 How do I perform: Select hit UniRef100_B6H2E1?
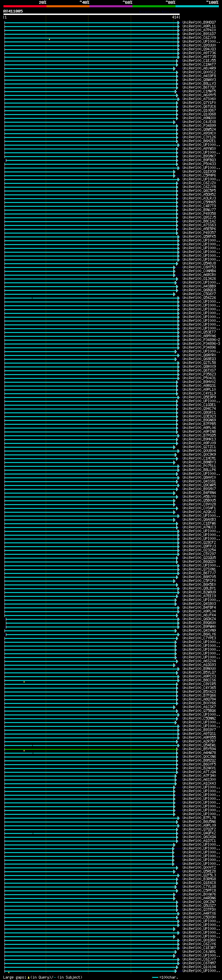click(x=199, y=141)
